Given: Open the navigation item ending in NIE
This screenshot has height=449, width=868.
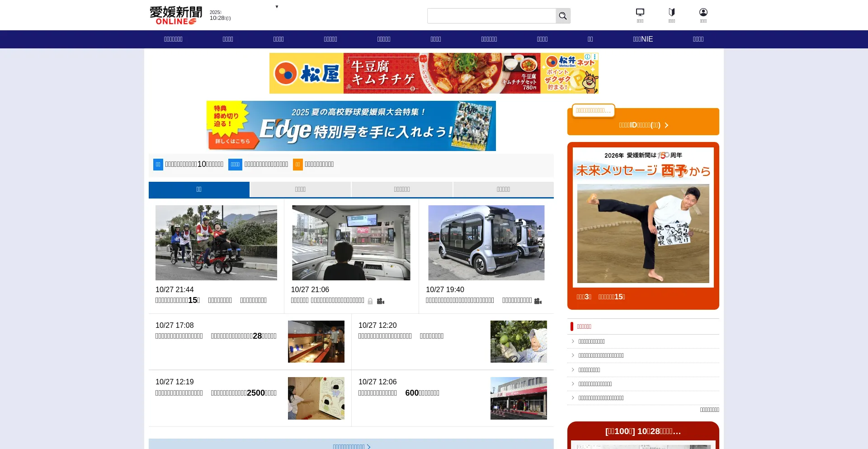Looking at the screenshot, I should click(643, 39).
